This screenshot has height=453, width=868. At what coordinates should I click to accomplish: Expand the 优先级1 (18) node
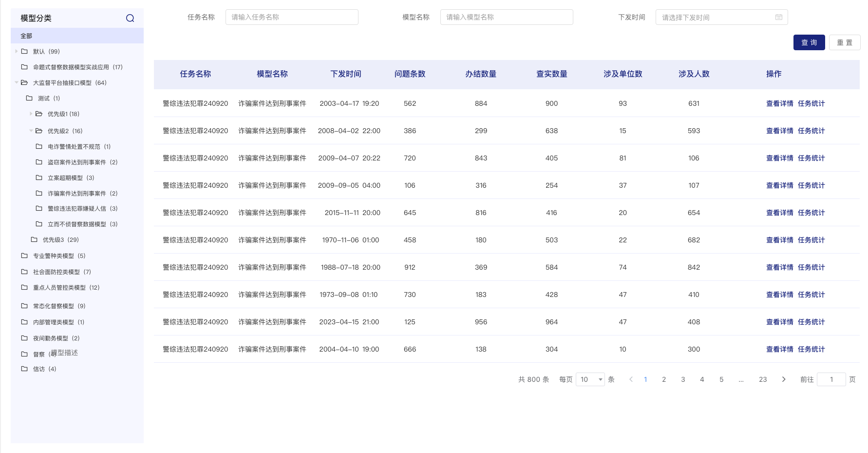(x=31, y=114)
